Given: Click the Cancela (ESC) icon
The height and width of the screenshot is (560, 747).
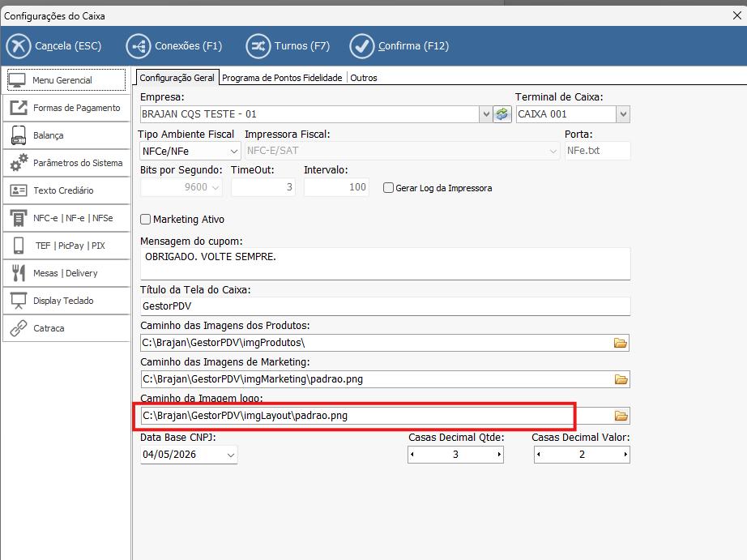Looking at the screenshot, I should point(19,46).
